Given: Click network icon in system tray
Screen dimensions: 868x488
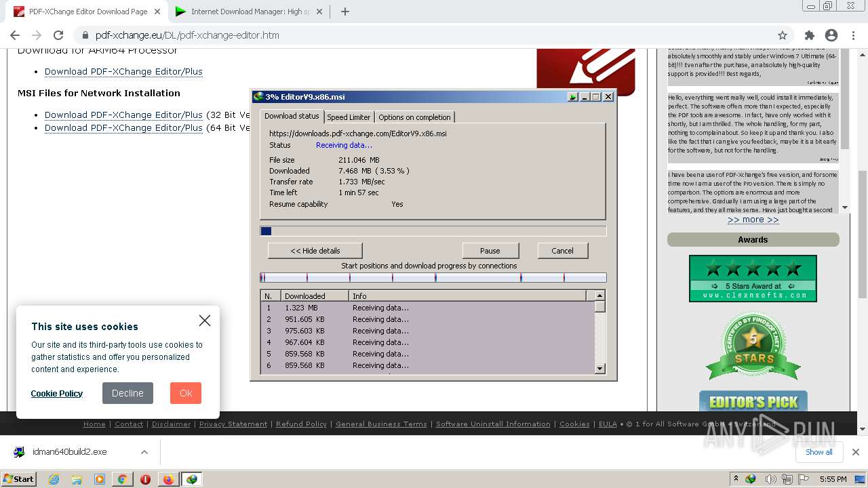Looking at the screenshot, I should tap(787, 479).
